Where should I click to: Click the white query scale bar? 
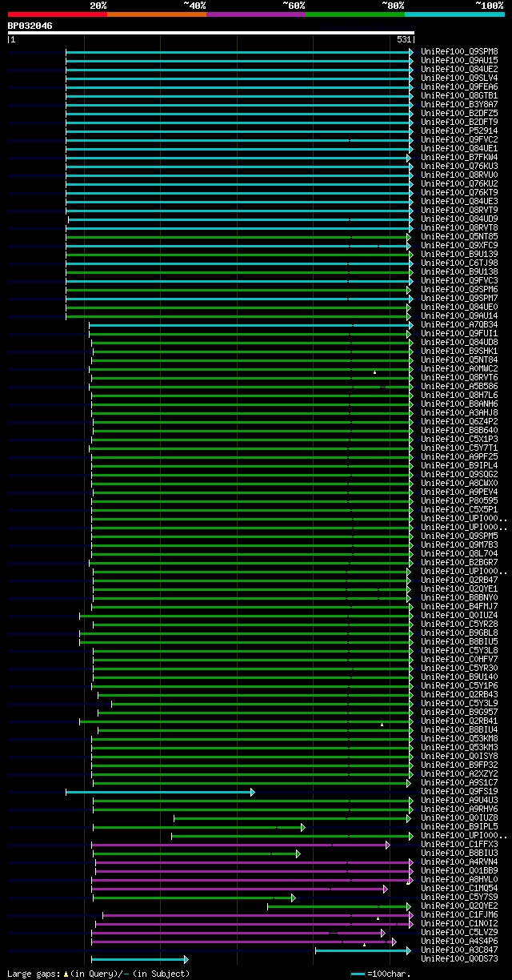[x=211, y=33]
